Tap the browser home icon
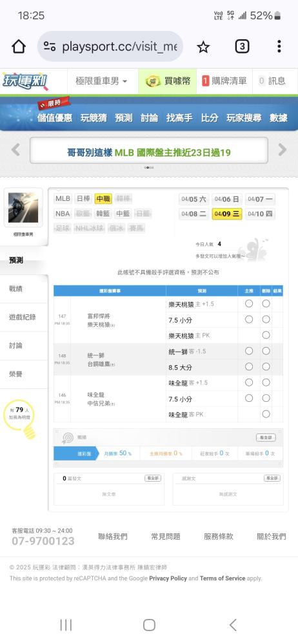 (x=19, y=46)
